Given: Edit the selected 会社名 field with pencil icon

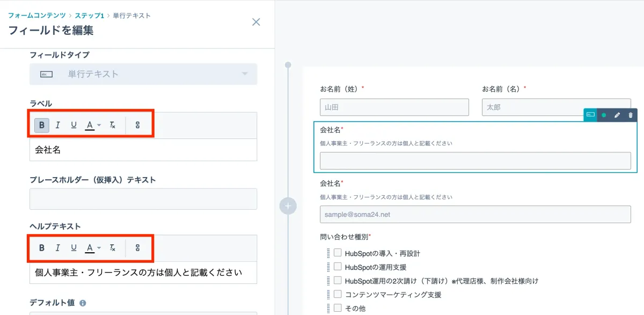Looking at the screenshot, I should [617, 115].
